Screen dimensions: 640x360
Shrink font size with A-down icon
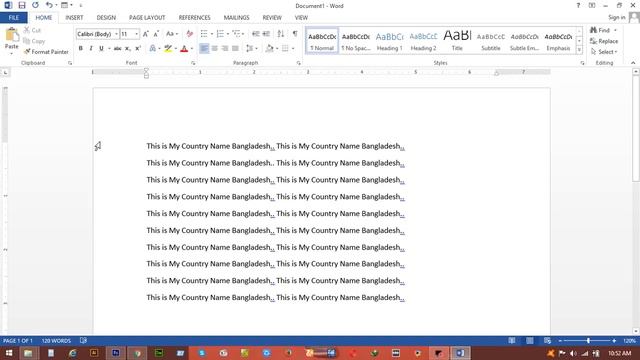156,34
